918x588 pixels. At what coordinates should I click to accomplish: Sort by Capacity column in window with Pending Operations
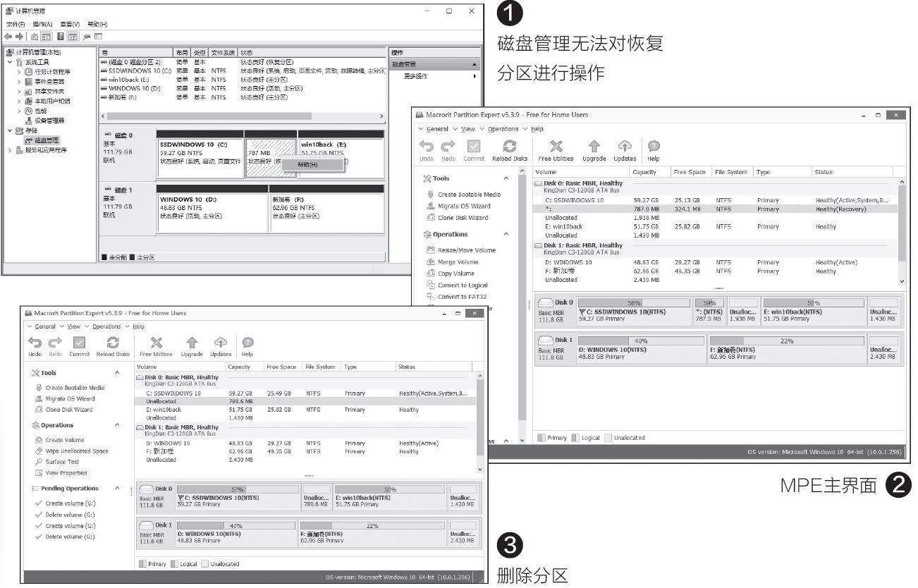[x=245, y=367]
